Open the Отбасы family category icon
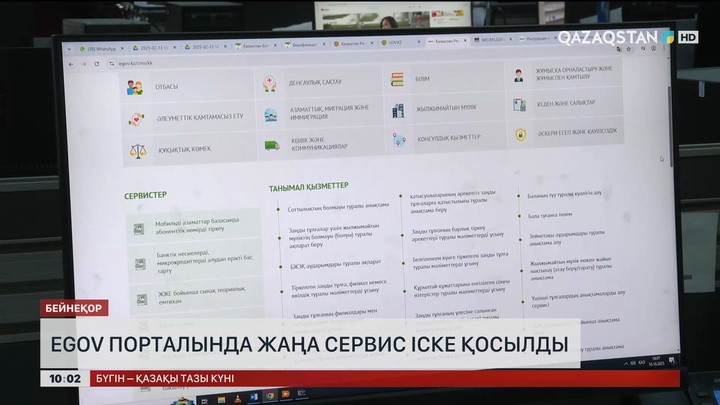This screenshot has height=405, width=720. click(135, 87)
